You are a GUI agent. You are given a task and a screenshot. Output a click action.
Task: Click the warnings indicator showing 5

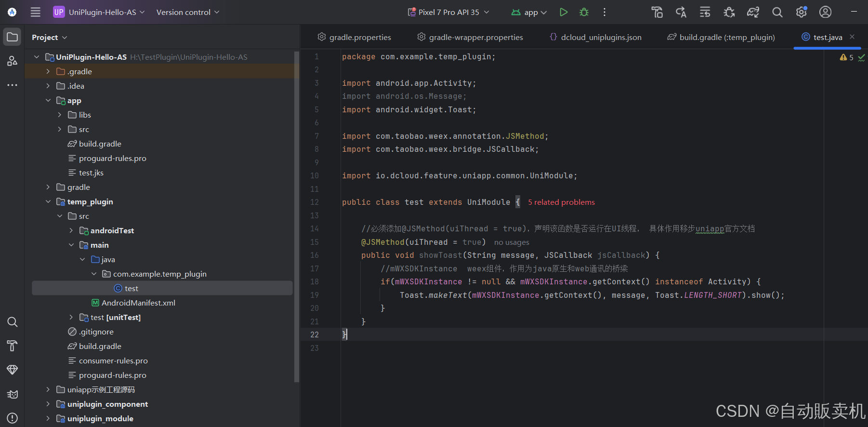point(846,57)
